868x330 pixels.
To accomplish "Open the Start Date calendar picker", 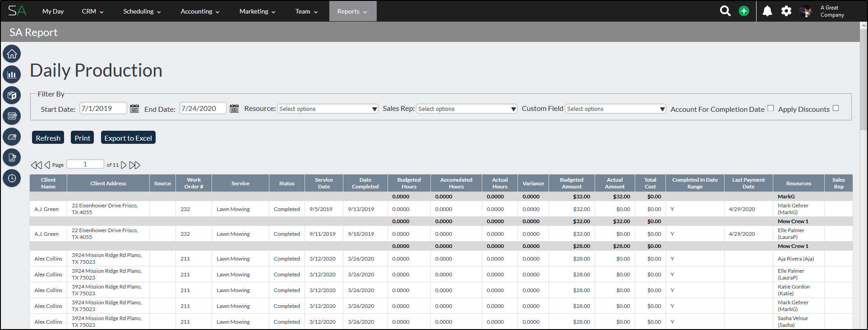I will [x=134, y=109].
